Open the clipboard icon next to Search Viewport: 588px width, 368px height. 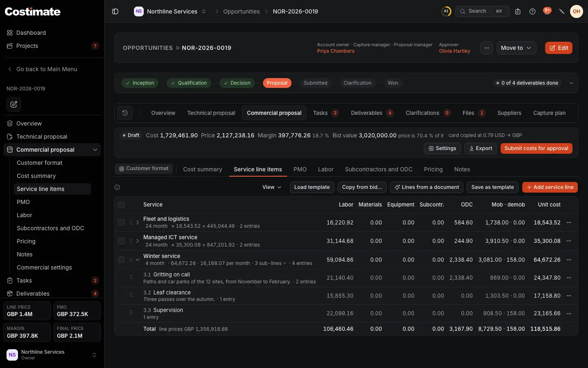tap(518, 11)
